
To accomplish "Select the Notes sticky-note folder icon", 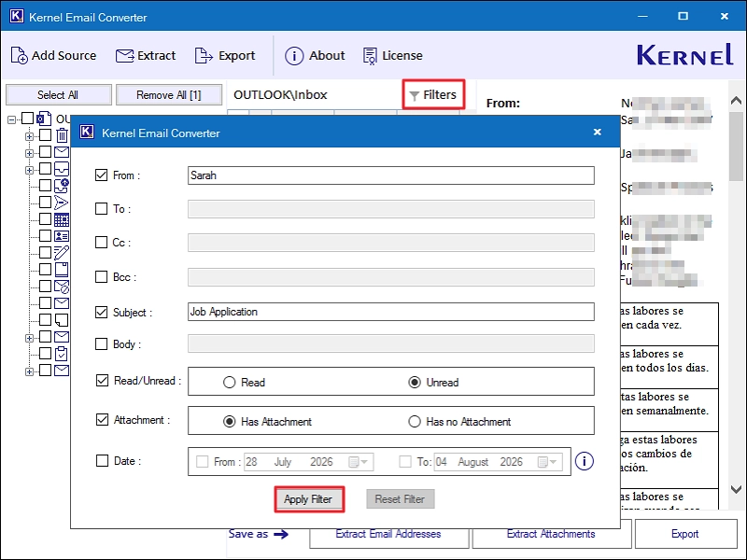I will tap(62, 320).
